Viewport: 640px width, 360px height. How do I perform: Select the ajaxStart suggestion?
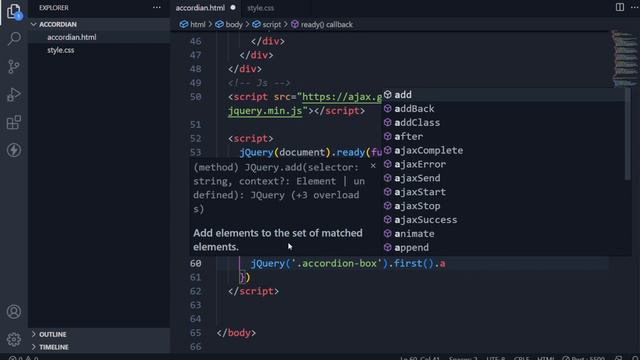tap(503, 192)
